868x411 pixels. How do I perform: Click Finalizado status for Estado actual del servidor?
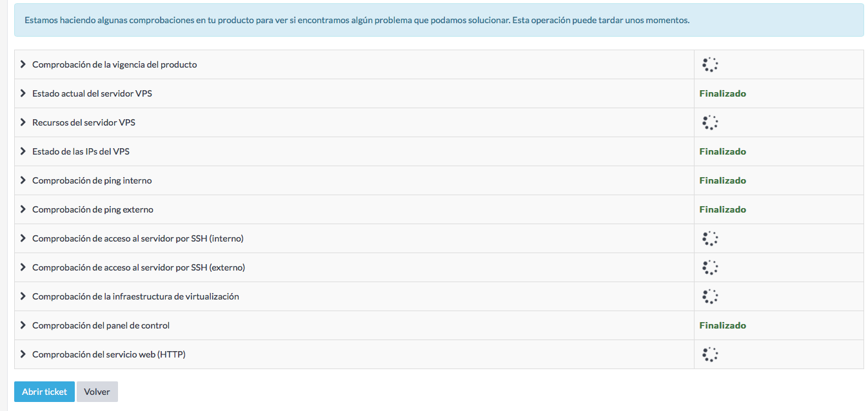722,93
